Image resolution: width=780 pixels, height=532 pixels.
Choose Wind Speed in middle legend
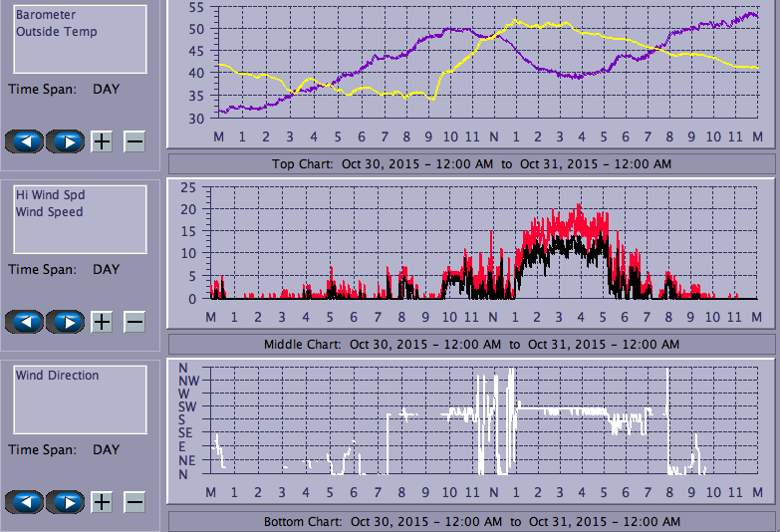point(49,212)
